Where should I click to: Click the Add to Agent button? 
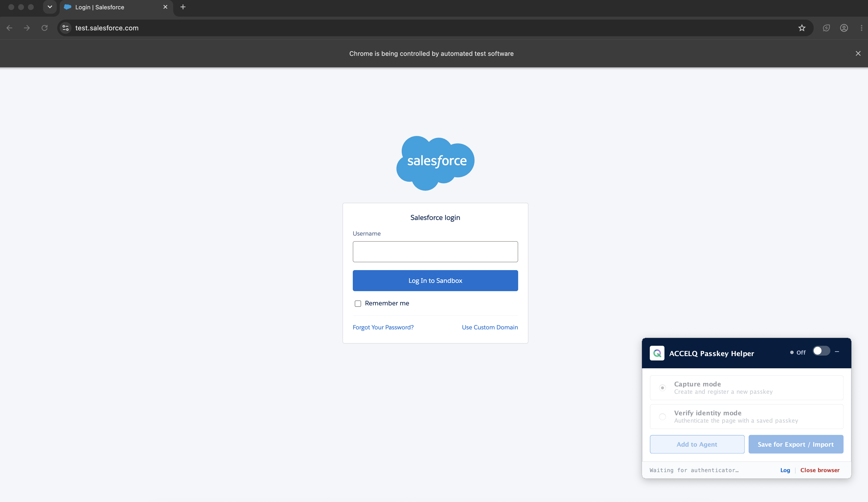[697, 444]
